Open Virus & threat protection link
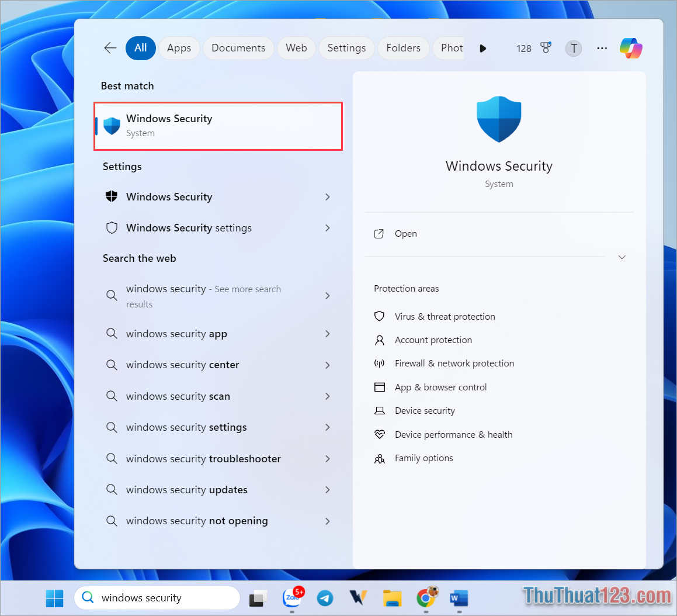The height and width of the screenshot is (616, 677). [x=445, y=317]
